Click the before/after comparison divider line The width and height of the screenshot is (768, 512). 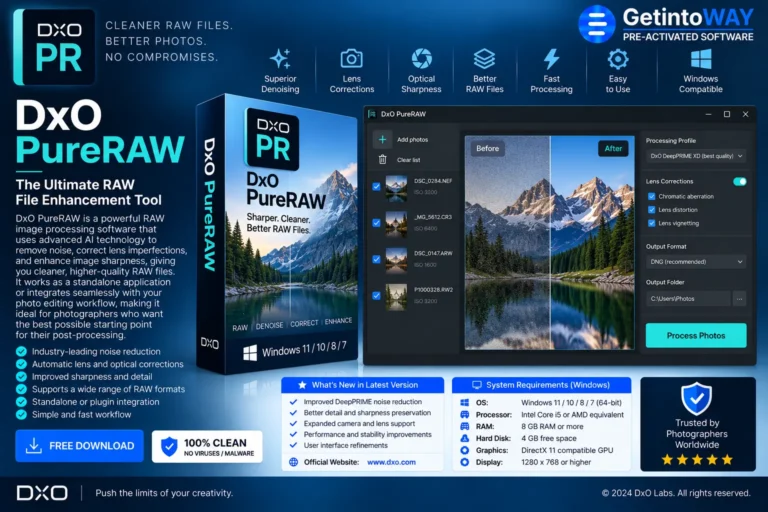[550, 243]
